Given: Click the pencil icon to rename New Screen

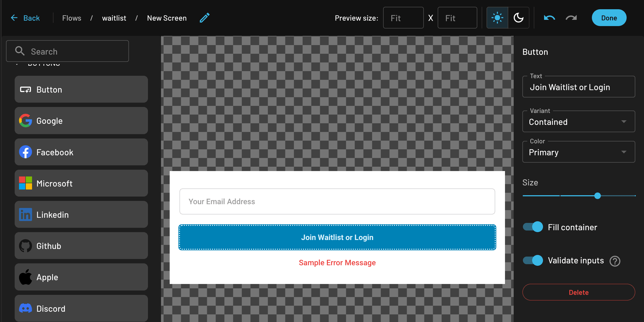Looking at the screenshot, I should point(204,18).
